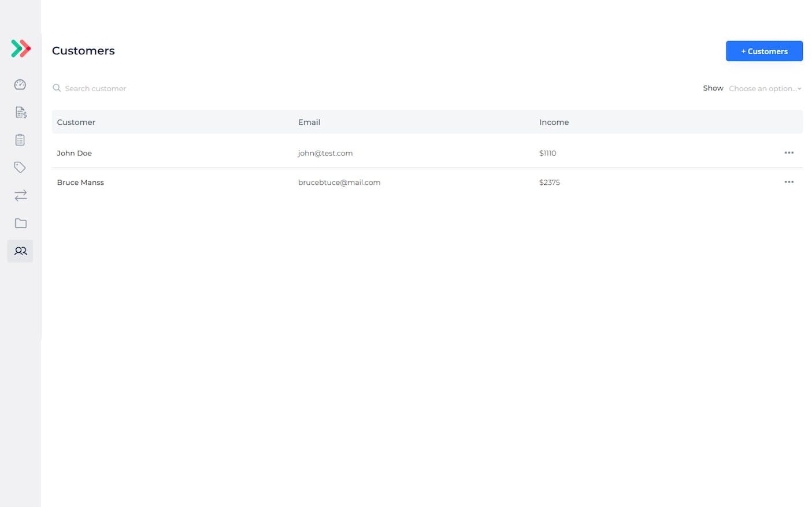Select the customers people icon

point(20,251)
